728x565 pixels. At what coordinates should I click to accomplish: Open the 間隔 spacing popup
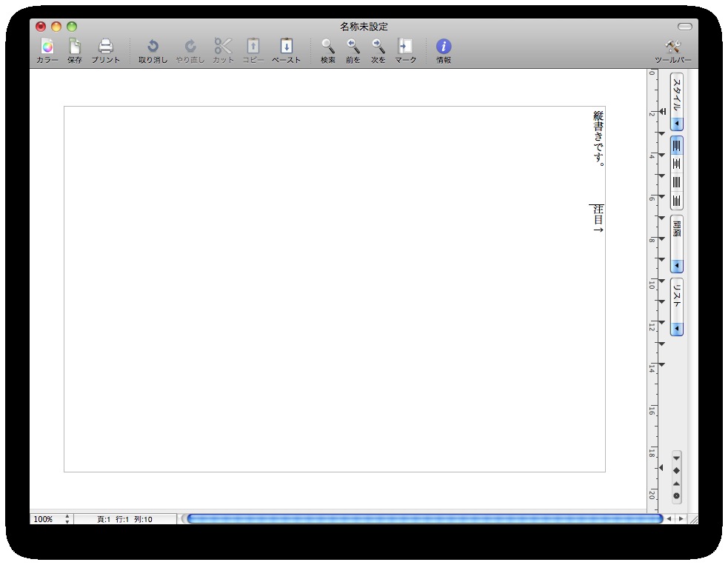click(676, 244)
